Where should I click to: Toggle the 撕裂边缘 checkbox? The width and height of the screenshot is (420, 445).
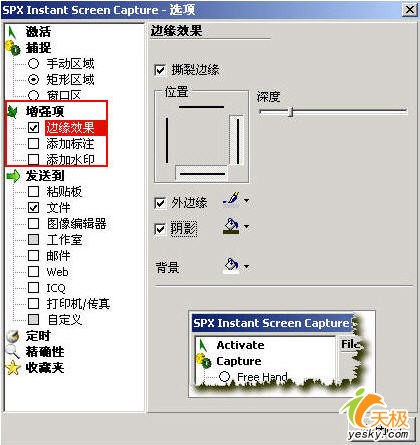coord(160,70)
